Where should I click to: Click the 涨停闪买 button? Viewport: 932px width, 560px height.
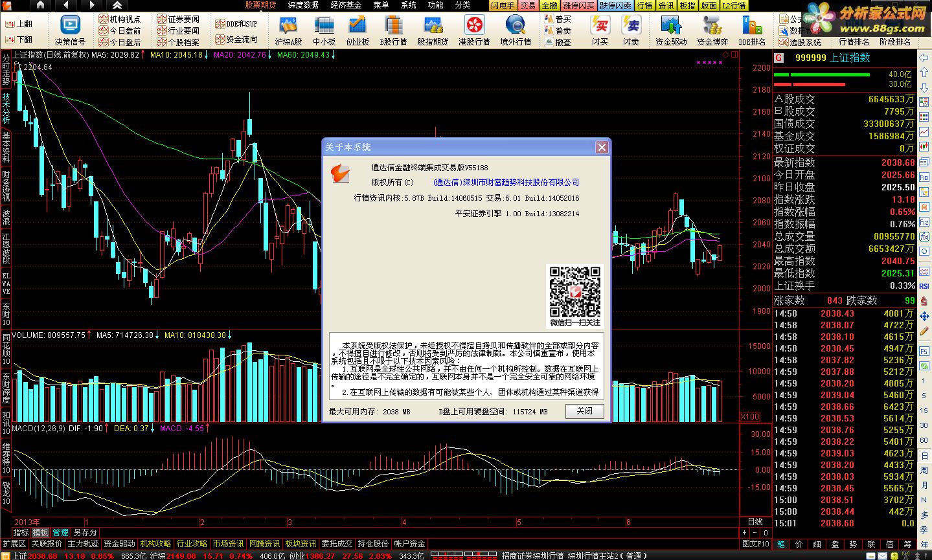[x=578, y=5]
